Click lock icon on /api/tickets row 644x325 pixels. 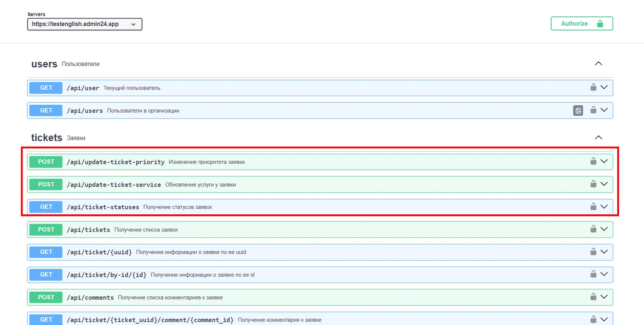click(593, 229)
